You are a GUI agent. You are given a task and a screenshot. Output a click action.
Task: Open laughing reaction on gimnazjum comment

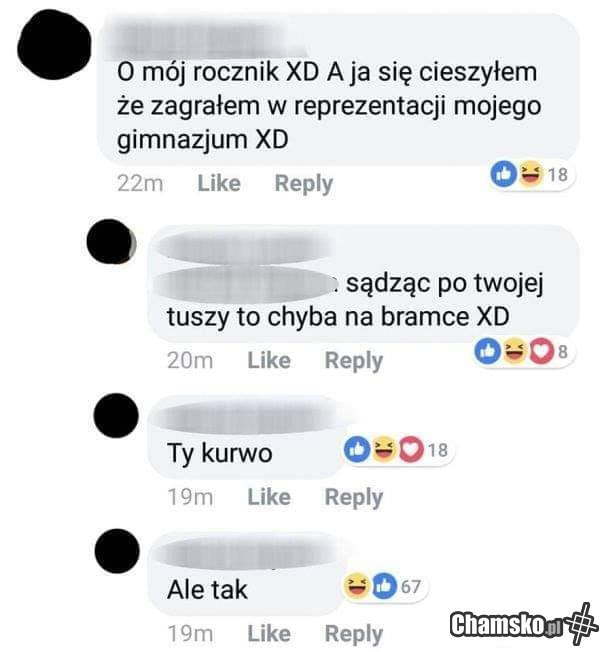[530, 173]
